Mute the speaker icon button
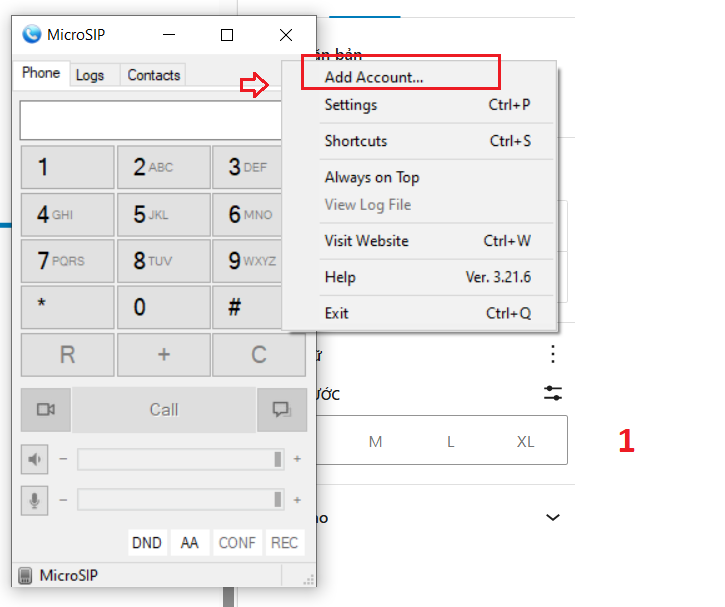Image resolution: width=725 pixels, height=607 pixels. 35,460
